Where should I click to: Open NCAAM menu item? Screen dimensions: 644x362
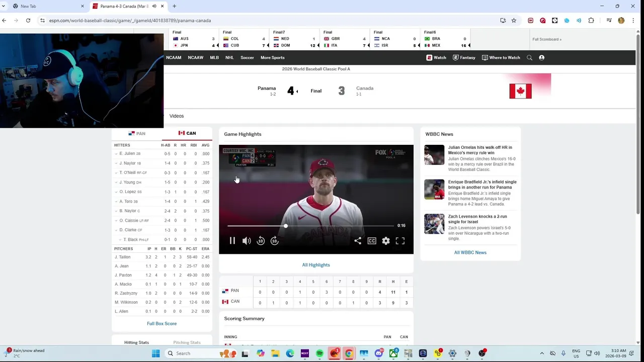pyautogui.click(x=174, y=57)
